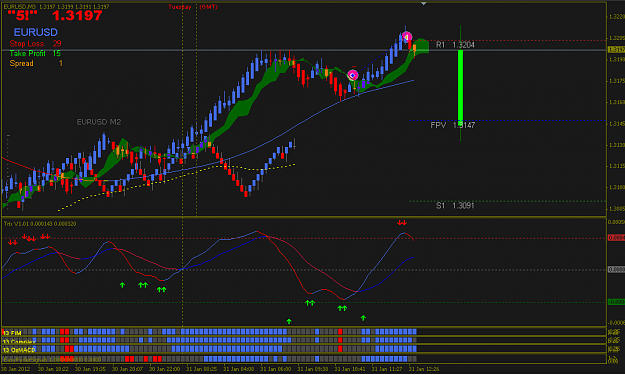Click the 31 Jan 10:41 time axis label
Screen dimensions: 625x375
pos(350,369)
